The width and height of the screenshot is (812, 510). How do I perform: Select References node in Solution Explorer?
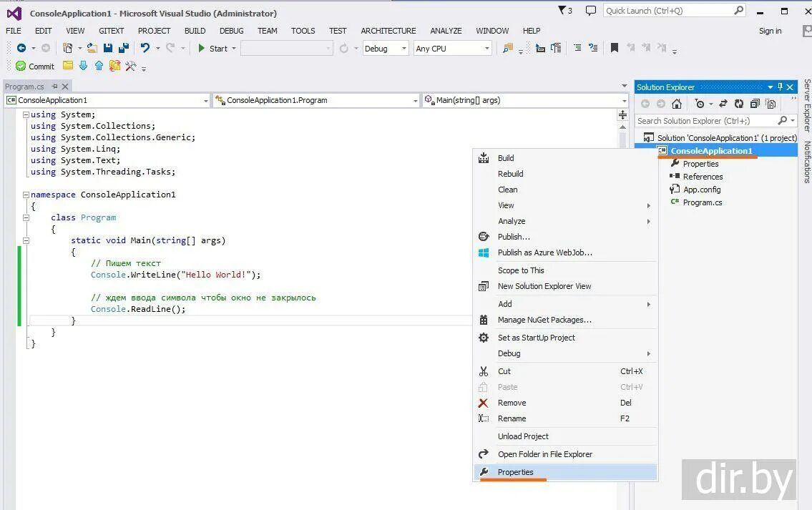point(703,177)
